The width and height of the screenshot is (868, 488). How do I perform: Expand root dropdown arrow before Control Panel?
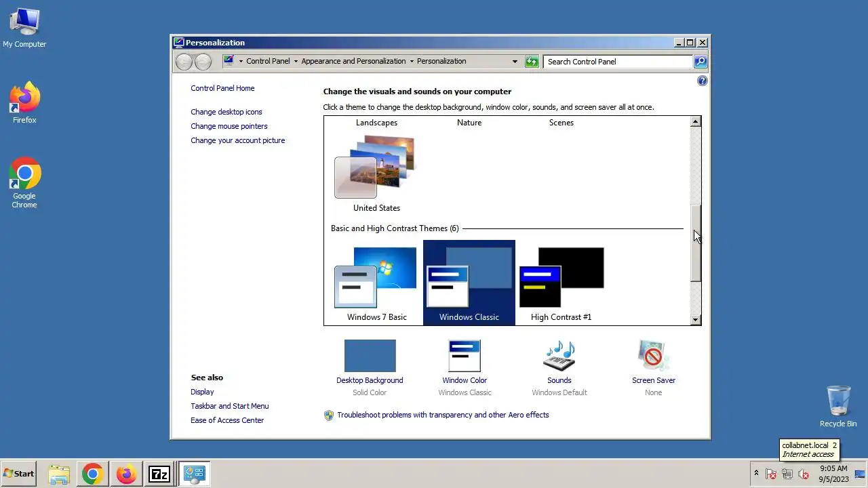240,61
